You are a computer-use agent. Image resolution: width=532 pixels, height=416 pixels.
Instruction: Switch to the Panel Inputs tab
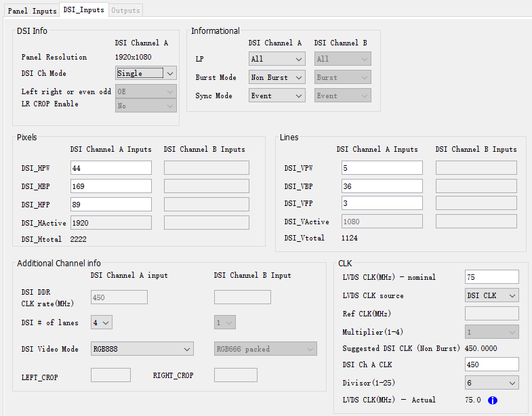tap(32, 11)
